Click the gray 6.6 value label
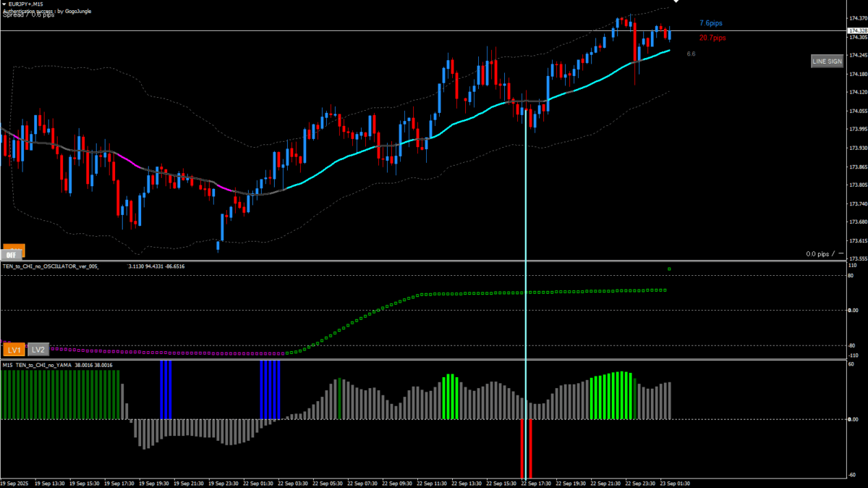Viewport: 868px width, 488px height. (691, 54)
